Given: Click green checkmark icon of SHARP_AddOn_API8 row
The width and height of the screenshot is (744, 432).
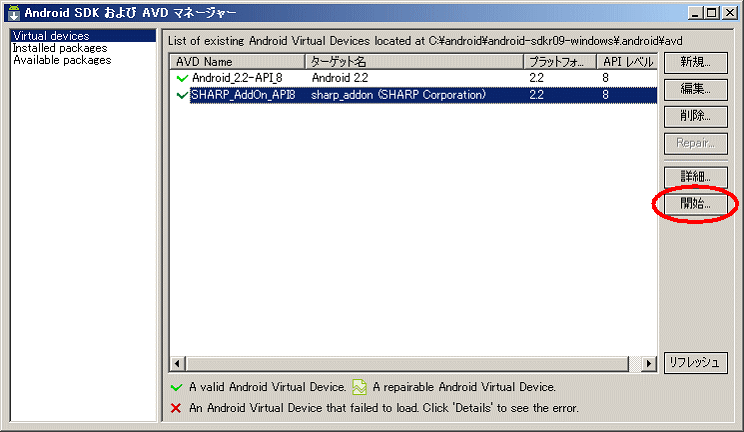Looking at the screenshot, I should 182,95.
